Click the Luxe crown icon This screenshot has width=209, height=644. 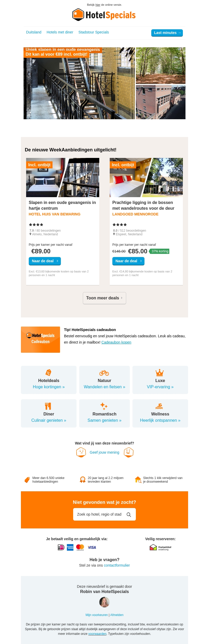[x=160, y=372]
